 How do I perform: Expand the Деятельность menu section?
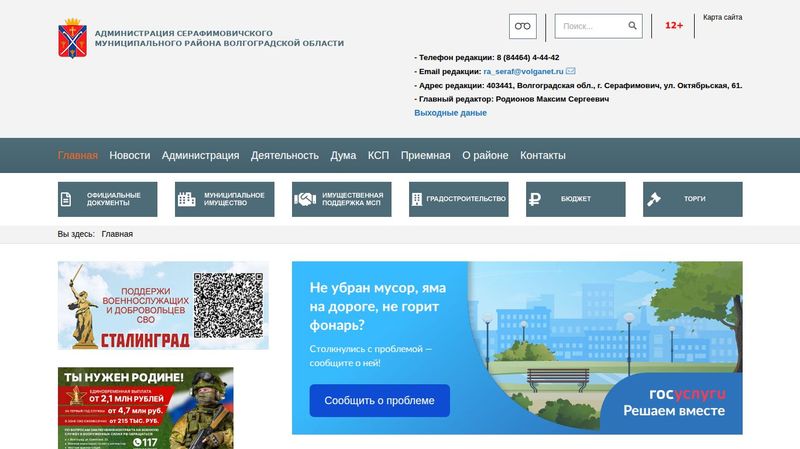285,156
